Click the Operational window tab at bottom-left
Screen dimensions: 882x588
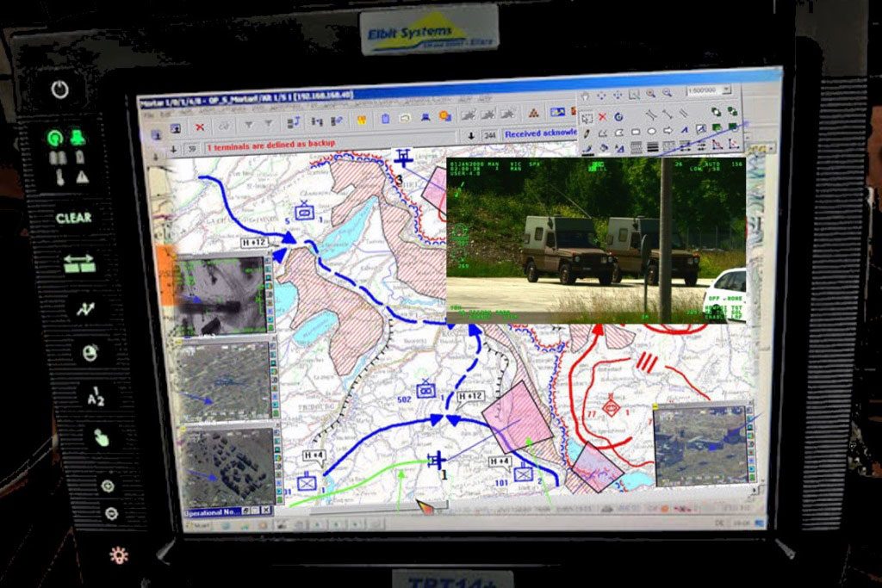point(210,511)
